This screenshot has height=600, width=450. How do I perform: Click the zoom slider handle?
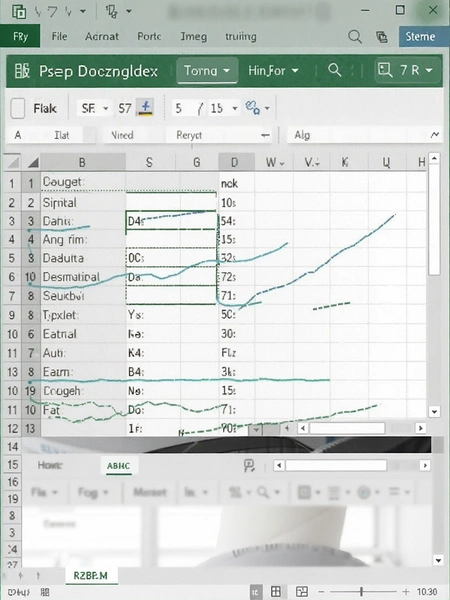pos(361,592)
